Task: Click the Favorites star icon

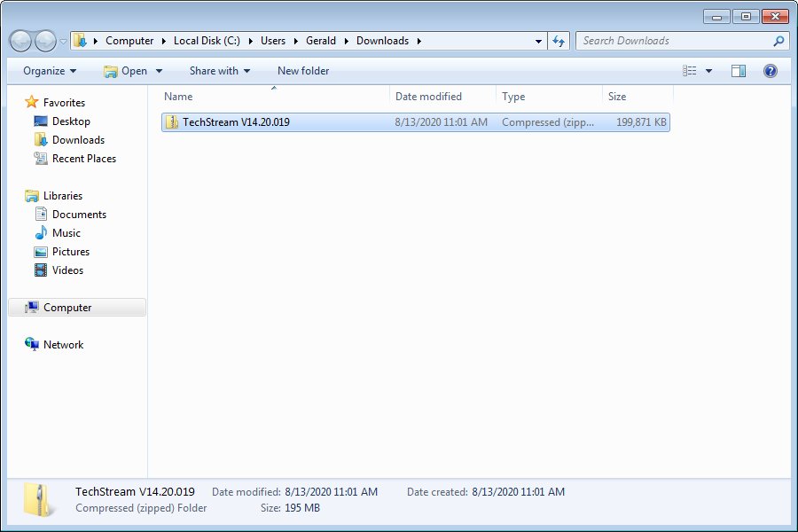Action: tap(32, 102)
